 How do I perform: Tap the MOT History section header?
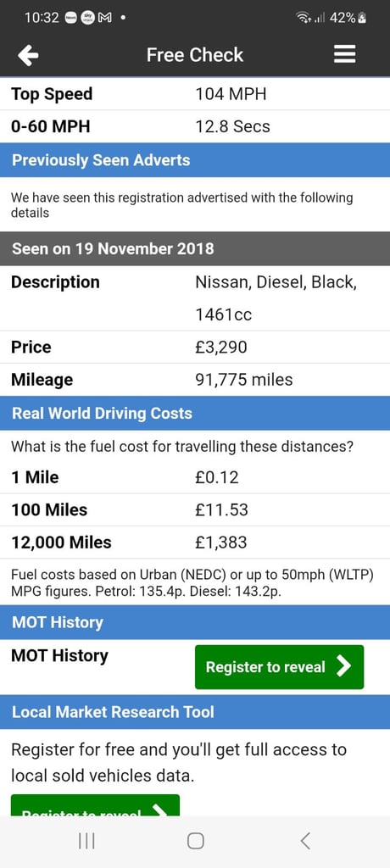195,622
